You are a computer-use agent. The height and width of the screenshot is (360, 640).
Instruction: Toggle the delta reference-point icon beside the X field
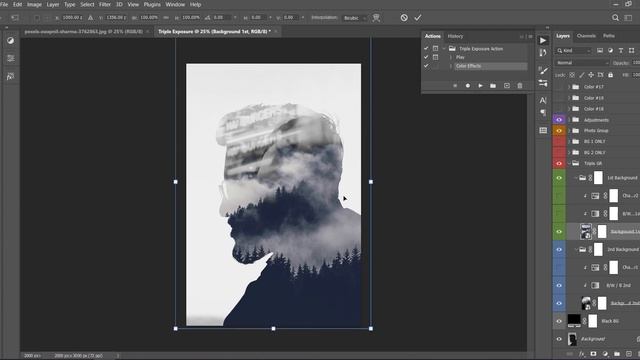pyautogui.click(x=90, y=18)
